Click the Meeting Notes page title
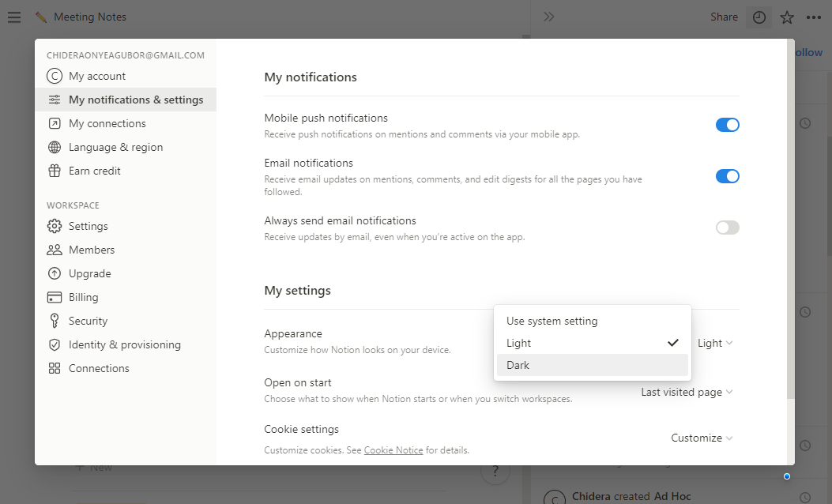This screenshot has width=832, height=504. click(x=90, y=17)
